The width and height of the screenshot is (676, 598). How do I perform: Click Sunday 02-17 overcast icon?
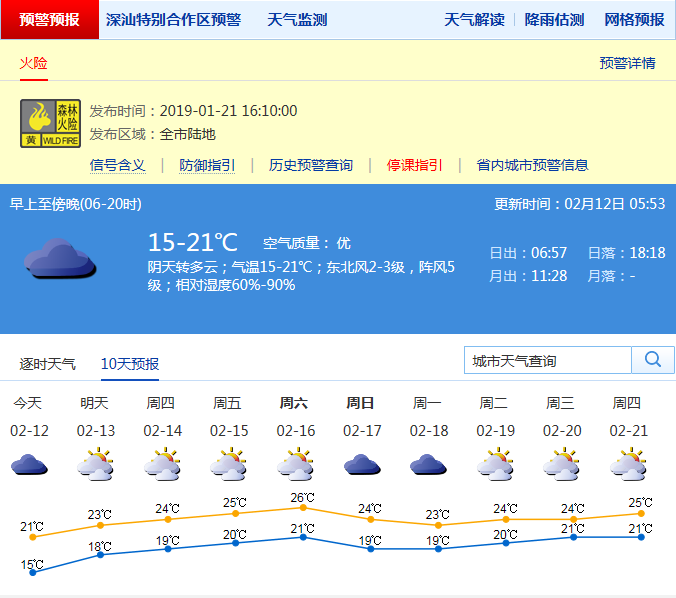(361, 464)
